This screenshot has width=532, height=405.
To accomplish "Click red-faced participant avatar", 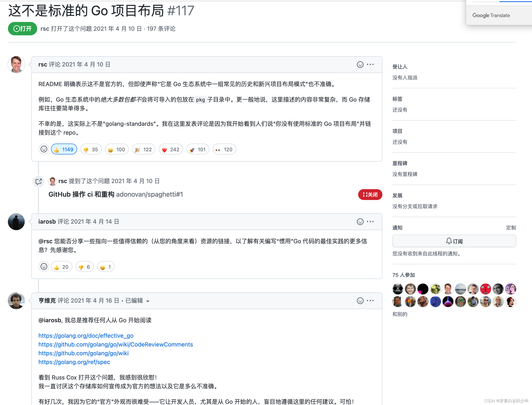I will [485, 289].
